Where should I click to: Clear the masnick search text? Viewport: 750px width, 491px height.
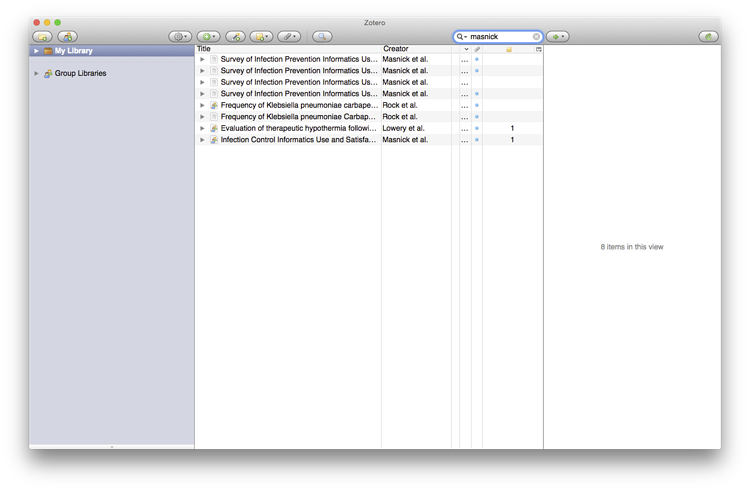coord(536,37)
